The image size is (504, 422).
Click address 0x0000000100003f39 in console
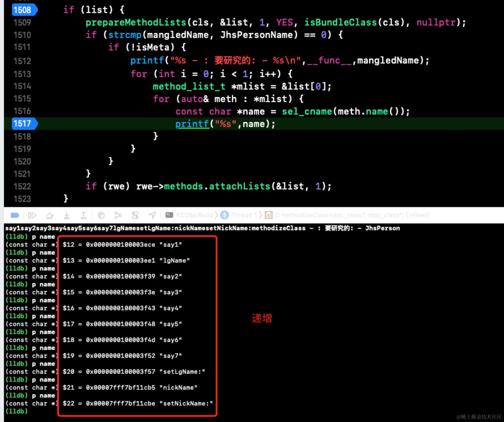(x=120, y=276)
